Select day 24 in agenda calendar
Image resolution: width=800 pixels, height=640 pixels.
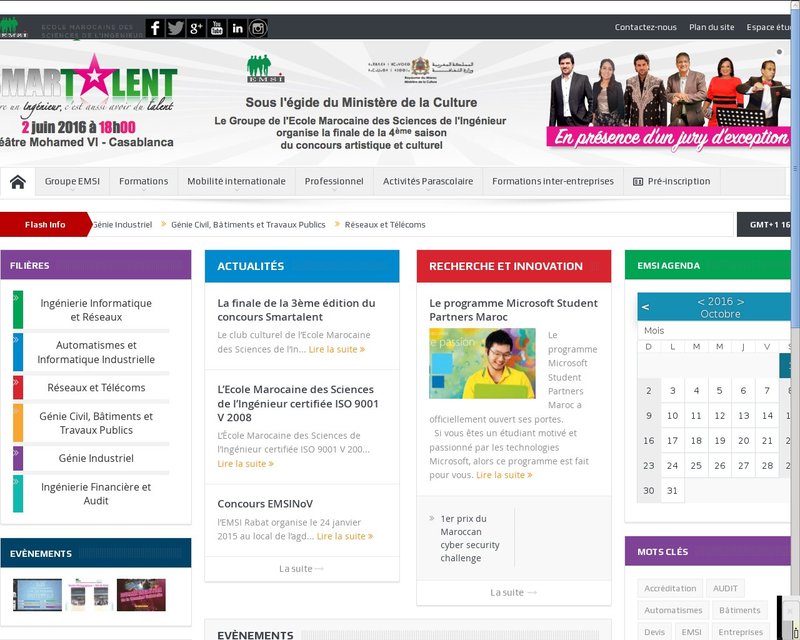point(672,465)
